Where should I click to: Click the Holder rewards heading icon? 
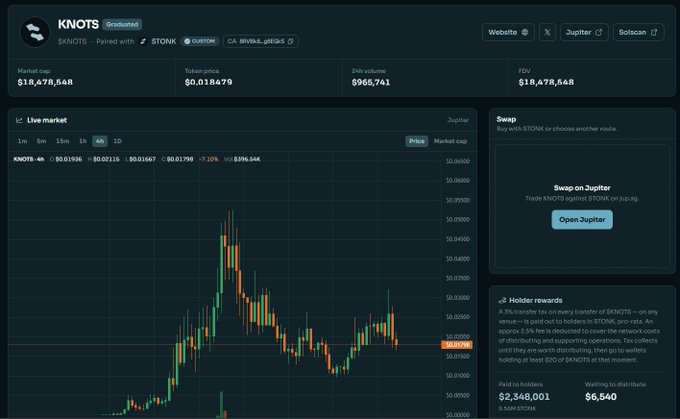point(502,300)
